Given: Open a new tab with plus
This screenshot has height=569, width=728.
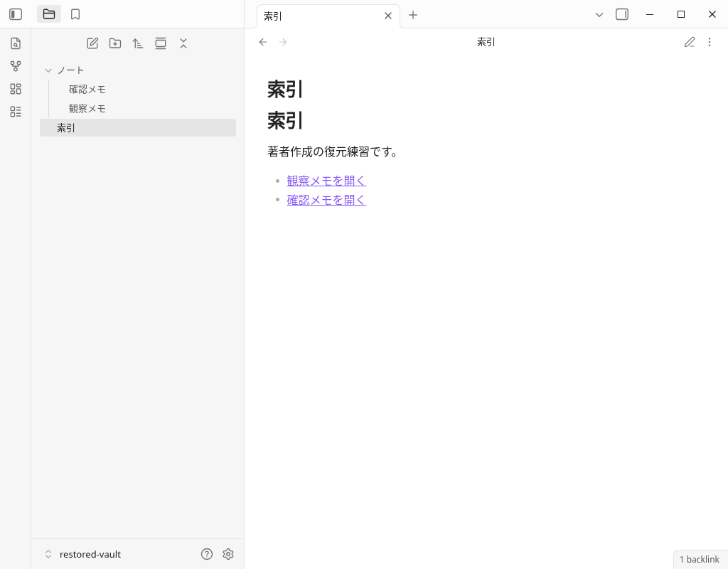Looking at the screenshot, I should click(413, 16).
